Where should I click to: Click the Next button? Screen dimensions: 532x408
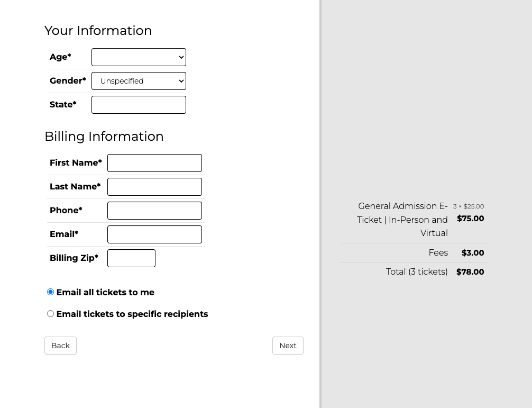pyautogui.click(x=288, y=346)
